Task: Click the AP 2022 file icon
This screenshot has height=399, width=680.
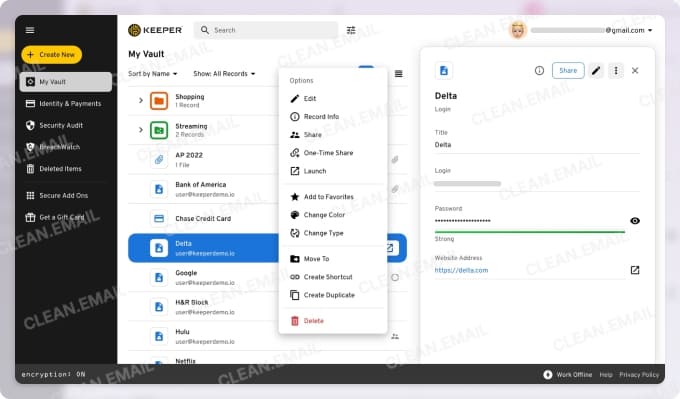Action: click(159, 160)
